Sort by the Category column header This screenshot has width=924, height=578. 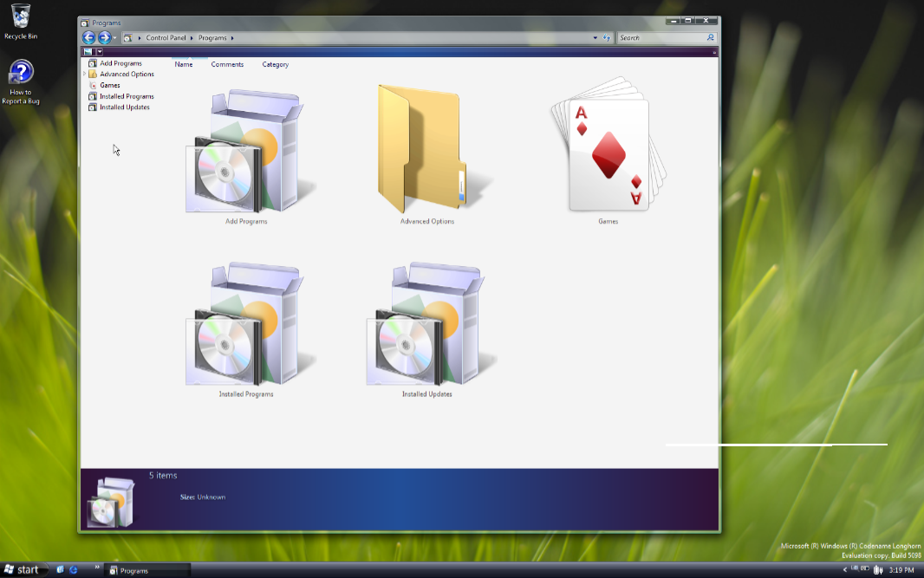click(x=276, y=64)
